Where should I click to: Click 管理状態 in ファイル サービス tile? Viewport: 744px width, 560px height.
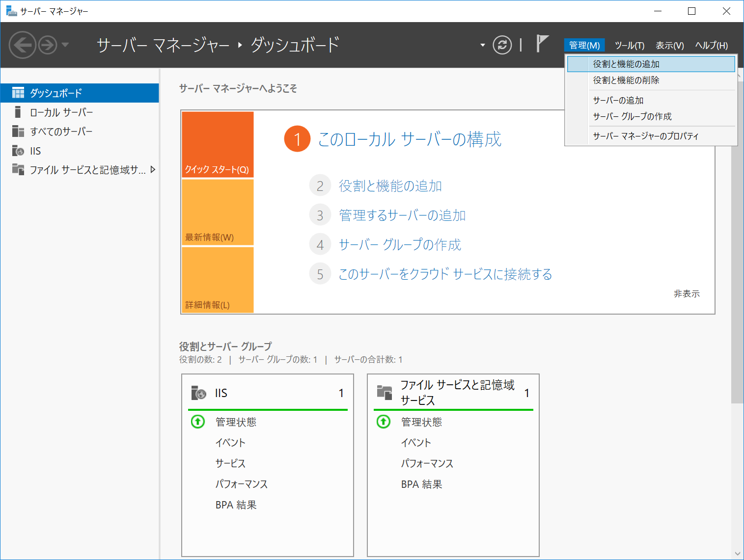point(421,422)
